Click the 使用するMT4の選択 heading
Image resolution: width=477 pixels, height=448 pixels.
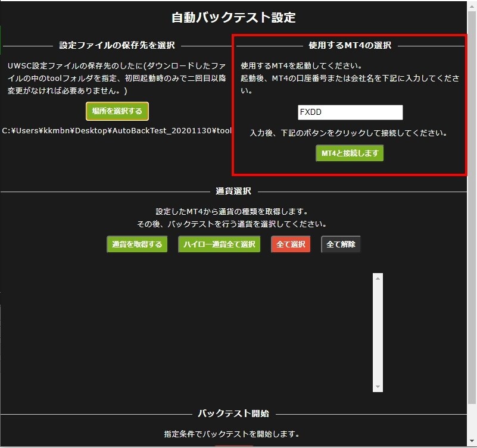coord(350,46)
